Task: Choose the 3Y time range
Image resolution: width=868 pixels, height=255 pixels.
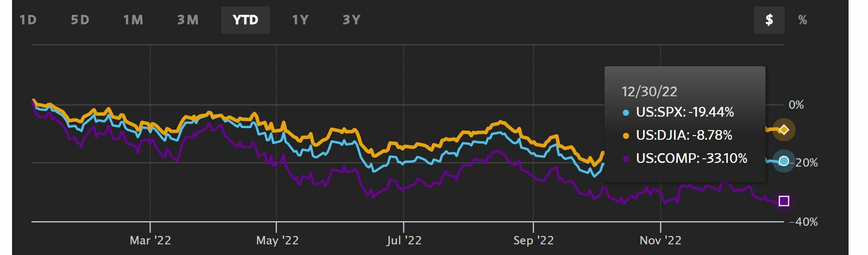Action: tap(351, 20)
